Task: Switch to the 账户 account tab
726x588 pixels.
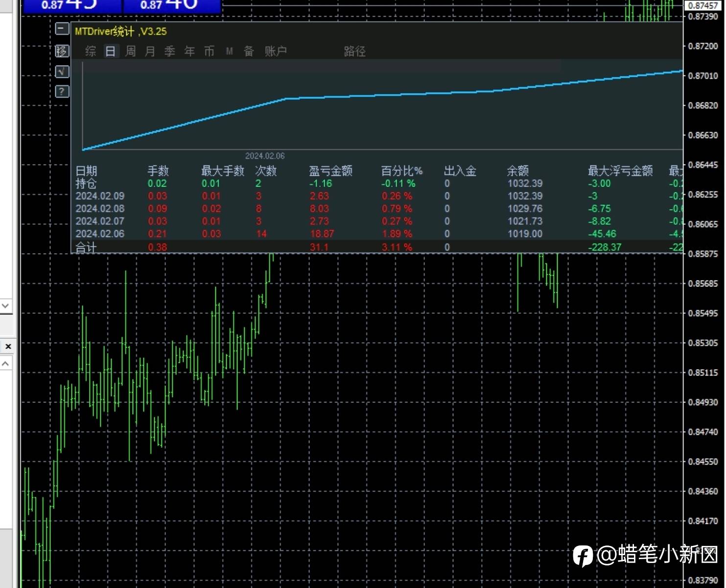Action: 276,51
